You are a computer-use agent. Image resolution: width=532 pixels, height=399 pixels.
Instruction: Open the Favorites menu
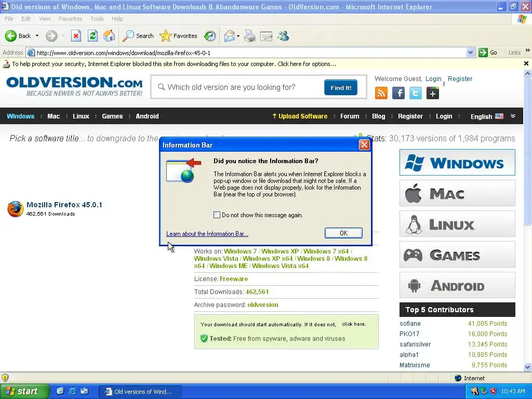click(x=70, y=19)
